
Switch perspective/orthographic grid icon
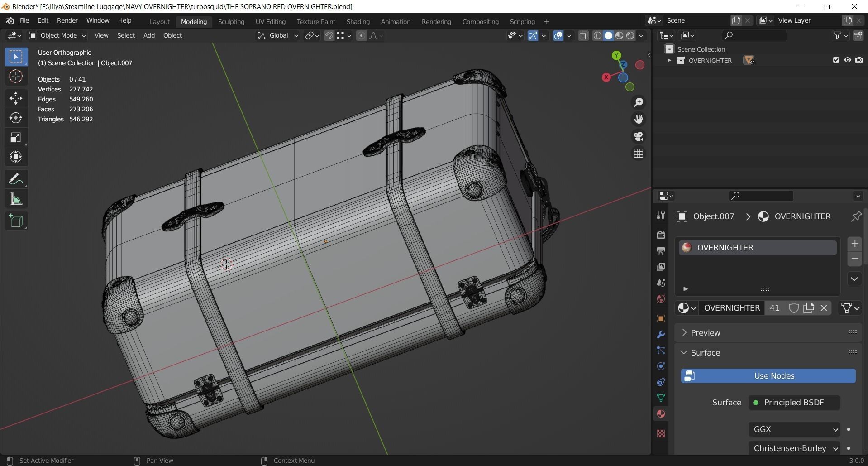639,154
